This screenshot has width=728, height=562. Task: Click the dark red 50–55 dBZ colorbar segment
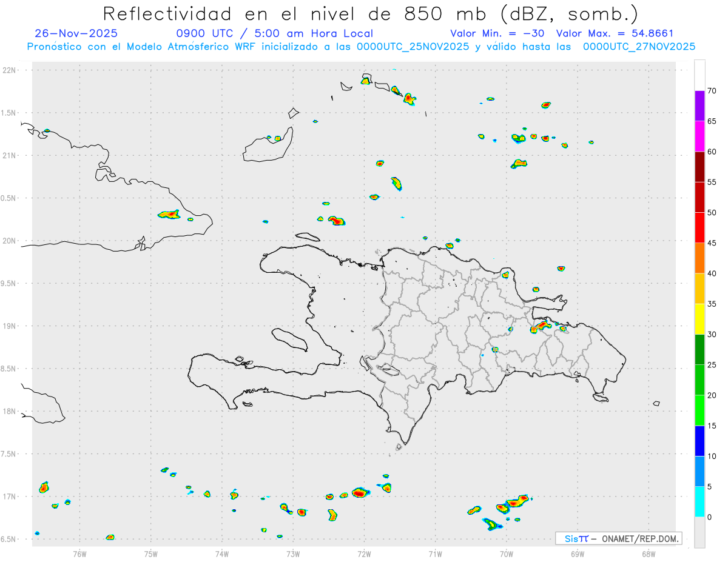pos(699,198)
